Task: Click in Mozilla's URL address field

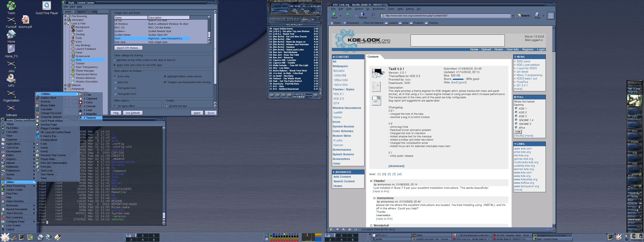Action: (x=446, y=16)
